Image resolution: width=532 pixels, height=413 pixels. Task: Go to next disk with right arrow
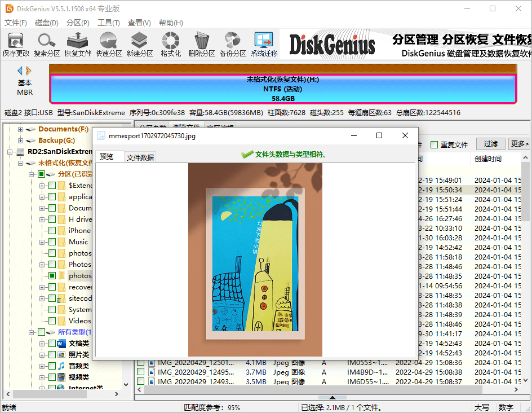pyautogui.click(x=29, y=71)
